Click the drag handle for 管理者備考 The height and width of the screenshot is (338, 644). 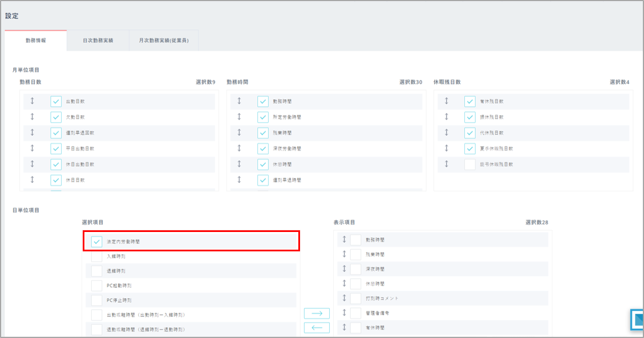click(x=344, y=313)
